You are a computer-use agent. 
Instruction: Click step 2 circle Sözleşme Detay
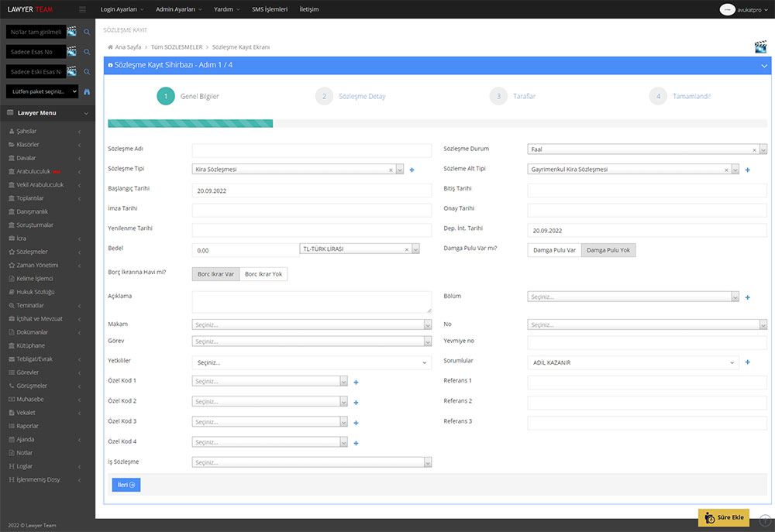coord(324,96)
